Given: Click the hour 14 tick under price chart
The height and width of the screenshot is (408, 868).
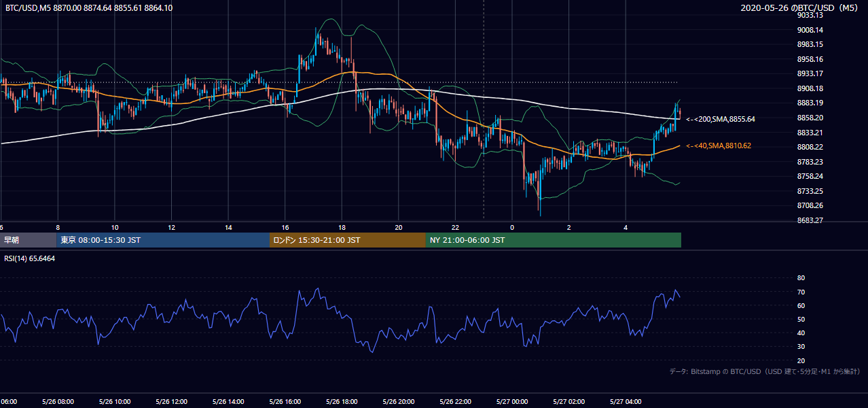Looking at the screenshot, I should click(228, 227).
